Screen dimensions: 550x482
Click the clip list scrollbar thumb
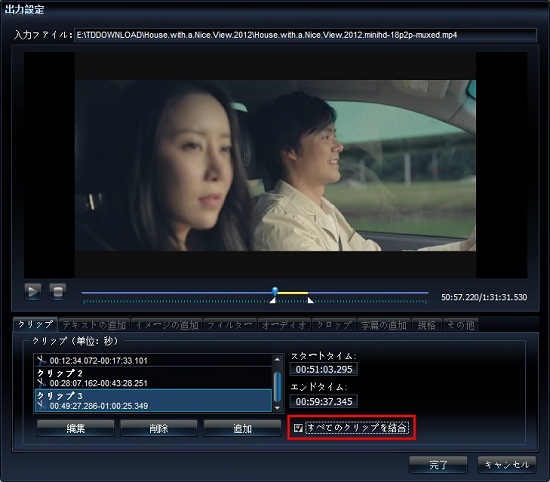(x=277, y=387)
